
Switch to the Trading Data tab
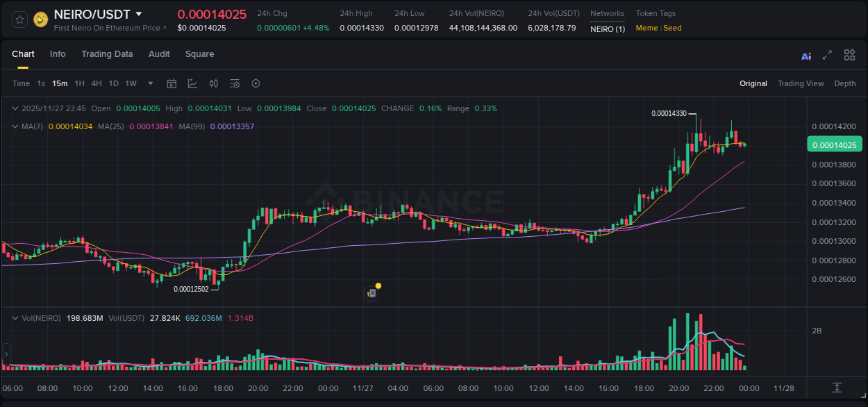pos(108,54)
